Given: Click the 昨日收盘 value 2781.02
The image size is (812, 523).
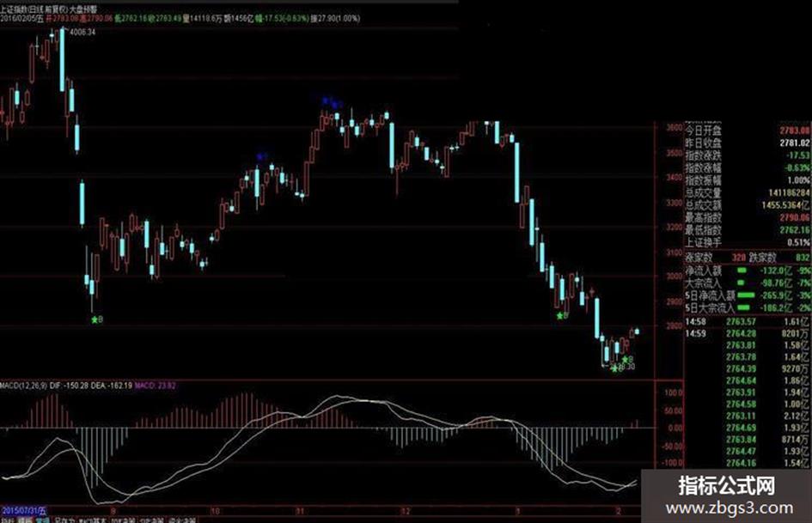Looking at the screenshot, I should tap(795, 143).
